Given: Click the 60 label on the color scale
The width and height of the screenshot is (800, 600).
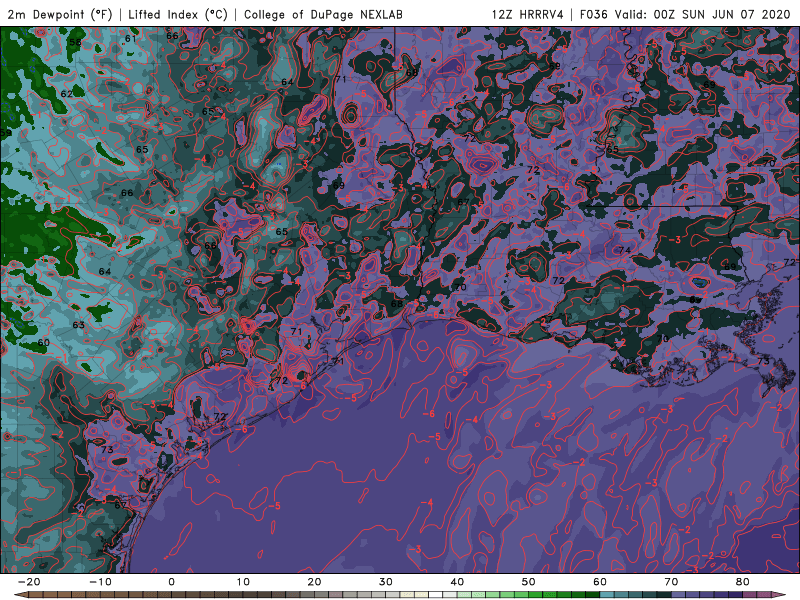Looking at the screenshot, I should coord(600,582).
